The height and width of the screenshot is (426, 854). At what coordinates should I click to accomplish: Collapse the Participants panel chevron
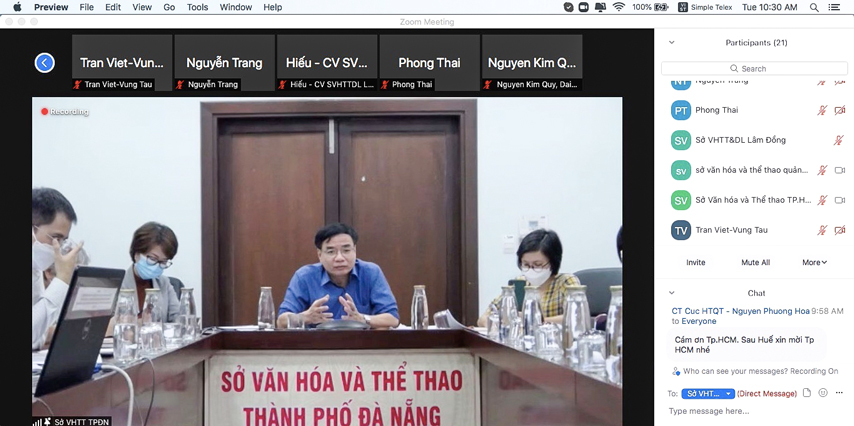point(672,42)
